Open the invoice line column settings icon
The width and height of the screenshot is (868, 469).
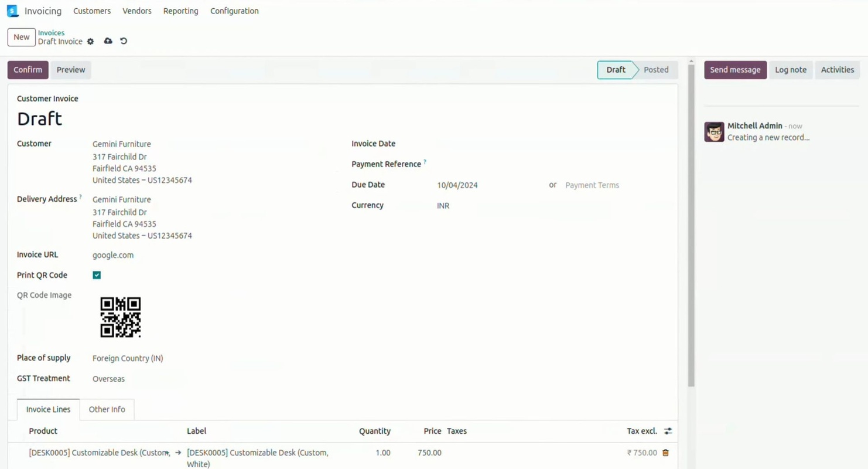(x=668, y=431)
